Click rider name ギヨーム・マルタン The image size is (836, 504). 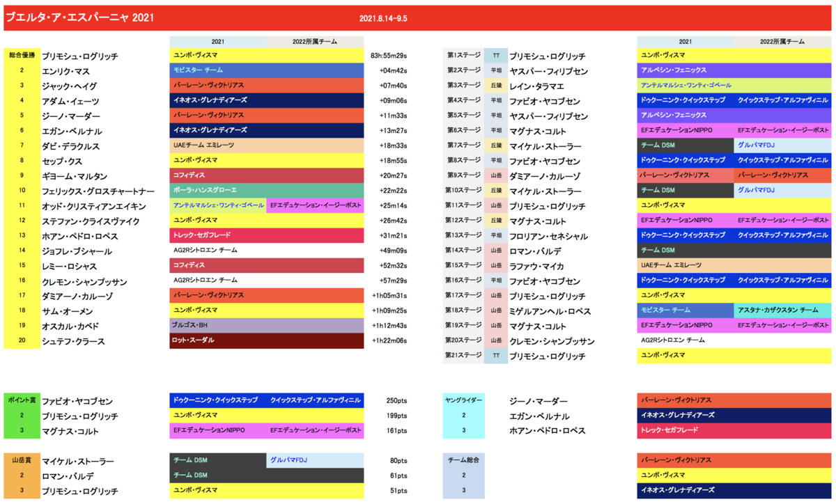pos(75,177)
